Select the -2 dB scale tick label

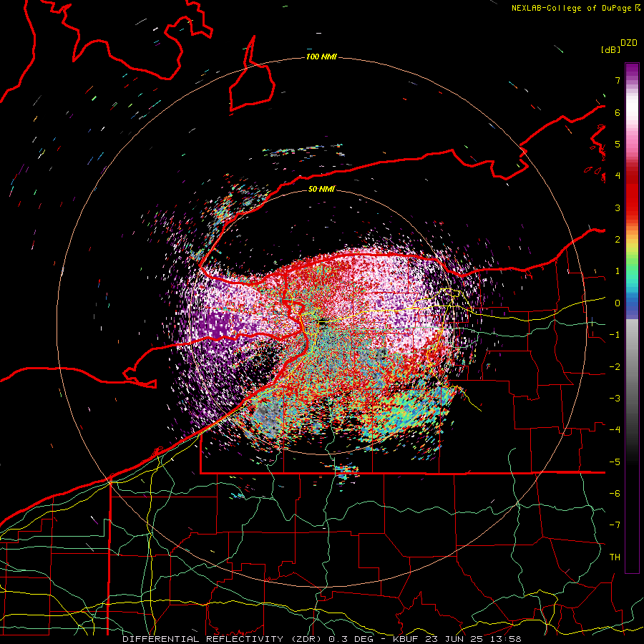[x=615, y=366]
